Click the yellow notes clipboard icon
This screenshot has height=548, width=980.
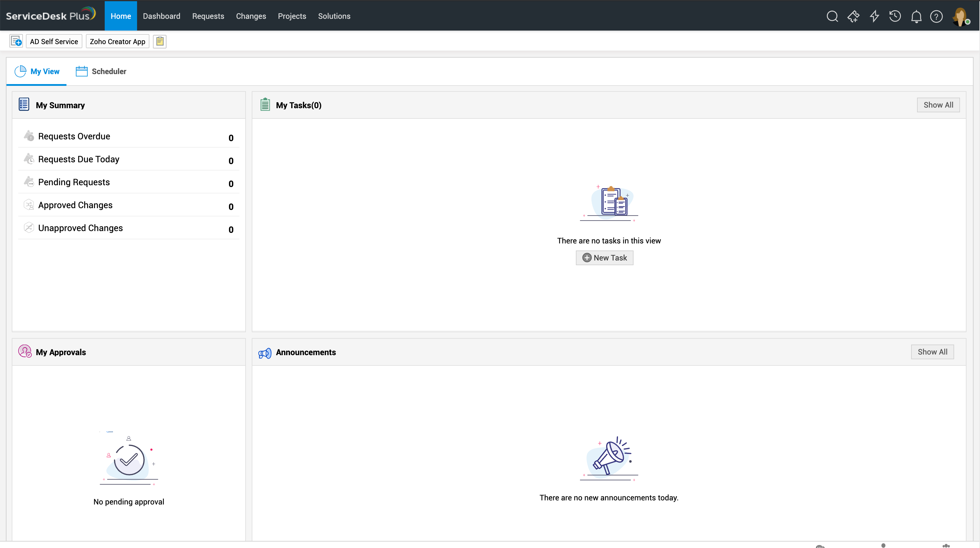160,41
